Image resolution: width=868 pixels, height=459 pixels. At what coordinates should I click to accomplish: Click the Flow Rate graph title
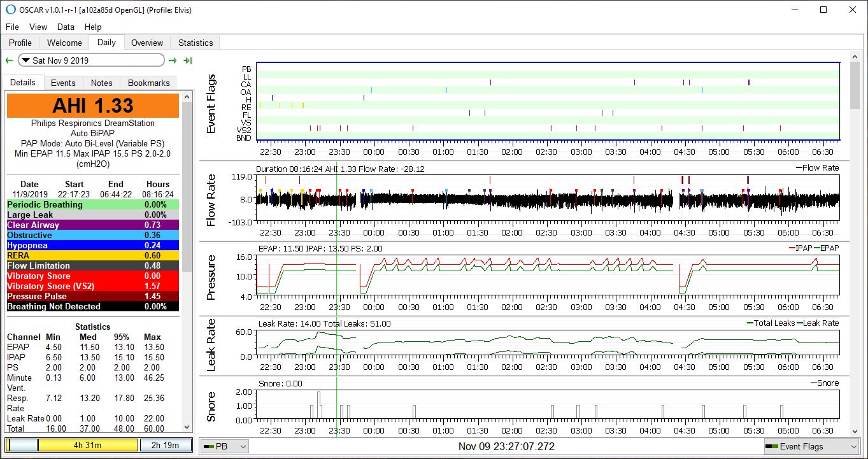211,201
